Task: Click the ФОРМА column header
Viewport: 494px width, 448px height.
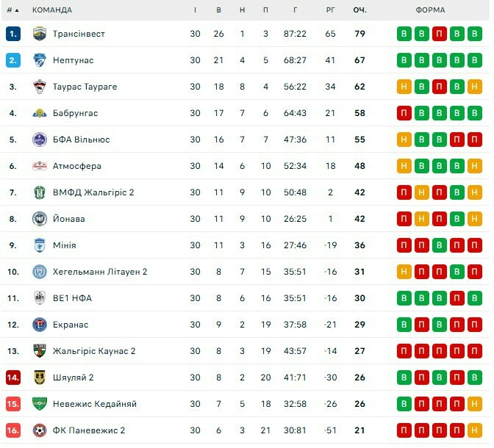Action: 429,10
